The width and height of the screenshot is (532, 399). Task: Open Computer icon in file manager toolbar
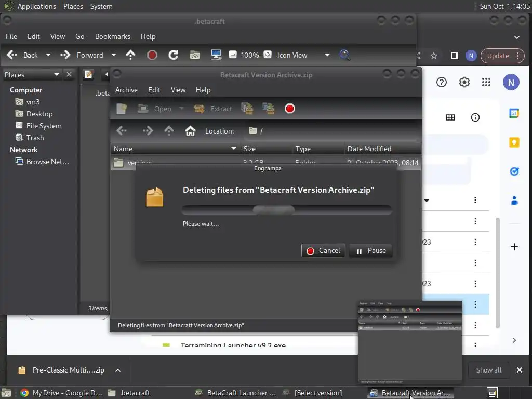[216, 55]
